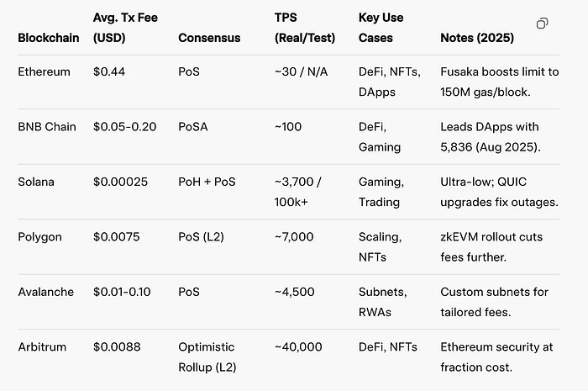Select the Avalanche blockchain cell
Image resolution: width=588 pixels, height=391 pixels.
pyautogui.click(x=46, y=292)
